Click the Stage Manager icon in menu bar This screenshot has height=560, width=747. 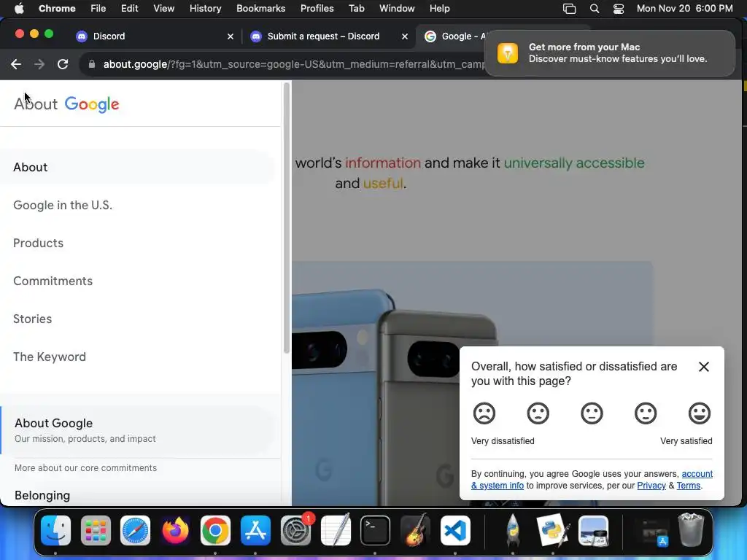click(569, 9)
